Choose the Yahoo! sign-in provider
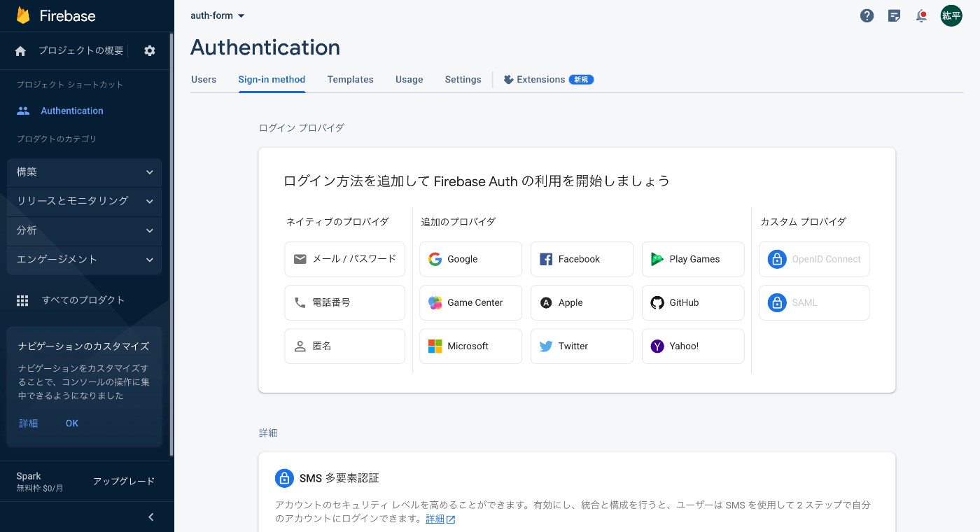This screenshot has width=980, height=532. click(693, 346)
